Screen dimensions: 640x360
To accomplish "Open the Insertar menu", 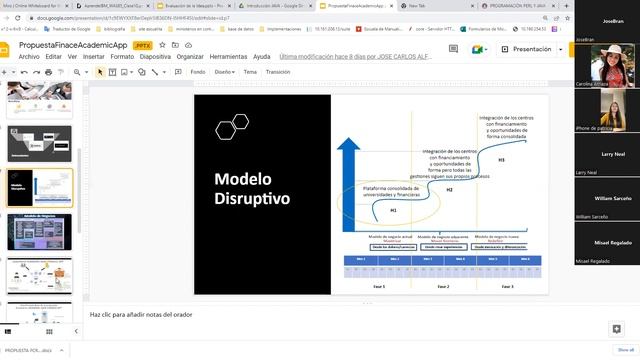I will pos(93,57).
